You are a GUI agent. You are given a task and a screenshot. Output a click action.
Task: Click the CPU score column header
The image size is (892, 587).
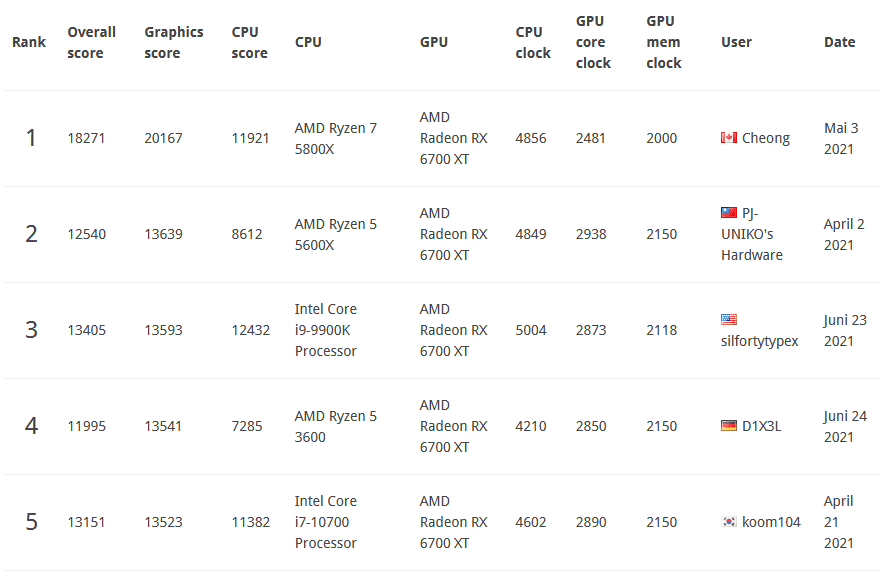pyautogui.click(x=249, y=42)
